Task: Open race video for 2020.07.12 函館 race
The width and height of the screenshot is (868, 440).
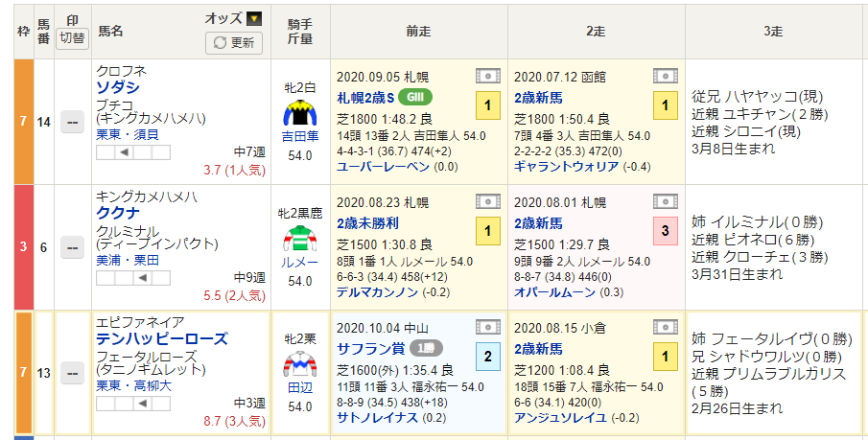Action: coord(665,76)
